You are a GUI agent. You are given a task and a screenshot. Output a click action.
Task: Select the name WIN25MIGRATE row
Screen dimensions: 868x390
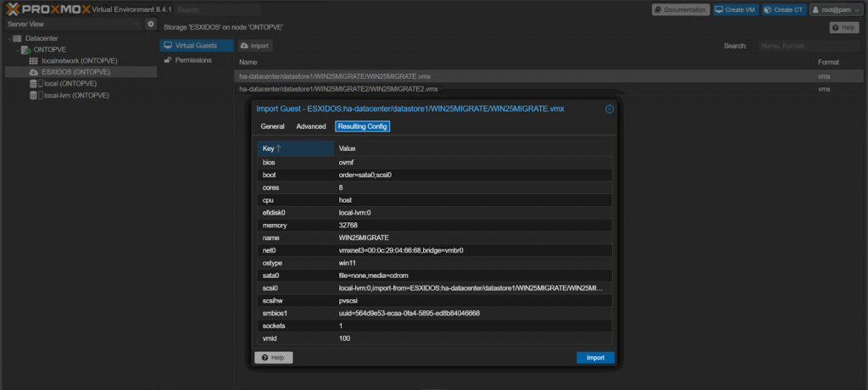click(x=435, y=237)
